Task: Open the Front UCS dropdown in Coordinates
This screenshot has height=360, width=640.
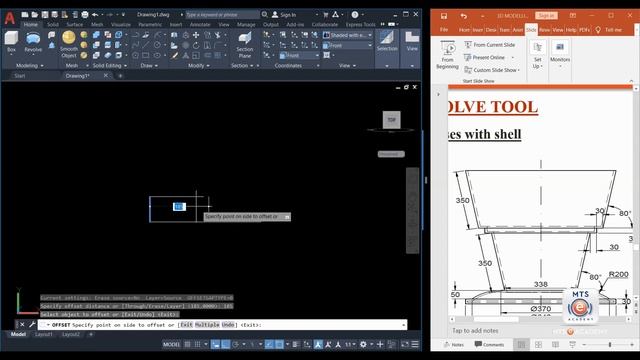Action: coord(299,55)
